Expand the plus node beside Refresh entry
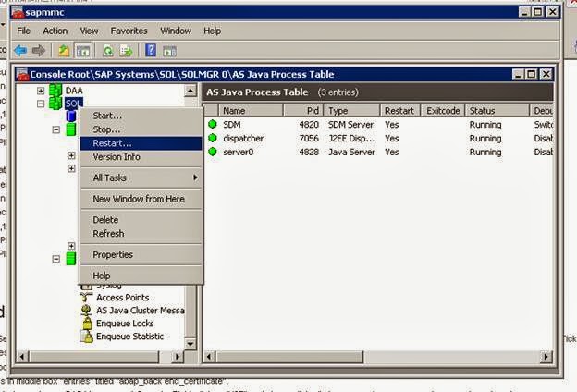Viewport: 577px width, 392px height. point(71,246)
